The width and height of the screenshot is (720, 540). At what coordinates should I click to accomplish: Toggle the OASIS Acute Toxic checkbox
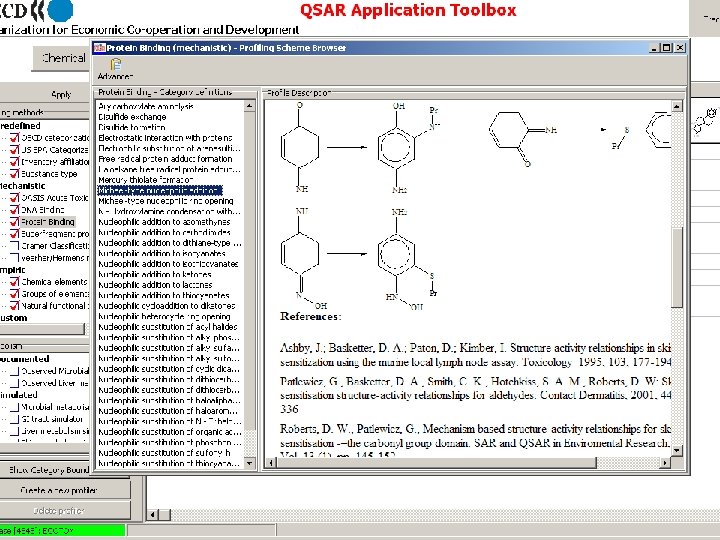click(14, 198)
